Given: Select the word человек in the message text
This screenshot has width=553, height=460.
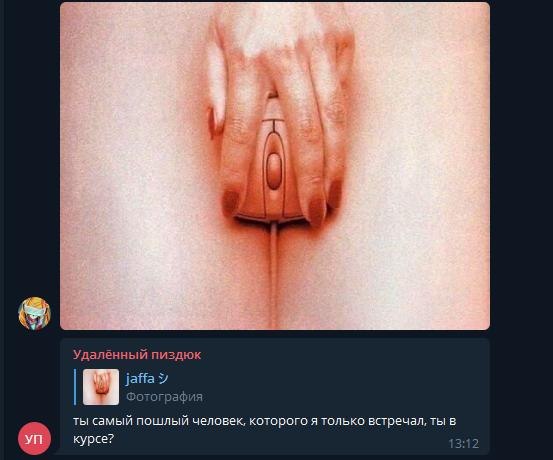Looking at the screenshot, I should pyautogui.click(x=218, y=421).
